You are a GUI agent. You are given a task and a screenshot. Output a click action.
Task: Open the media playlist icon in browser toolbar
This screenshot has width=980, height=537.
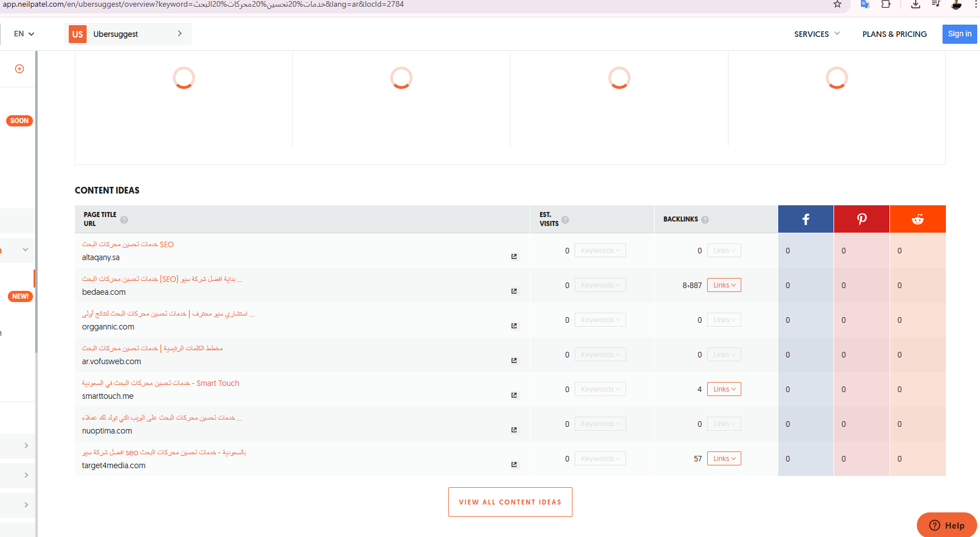pyautogui.click(x=936, y=4)
